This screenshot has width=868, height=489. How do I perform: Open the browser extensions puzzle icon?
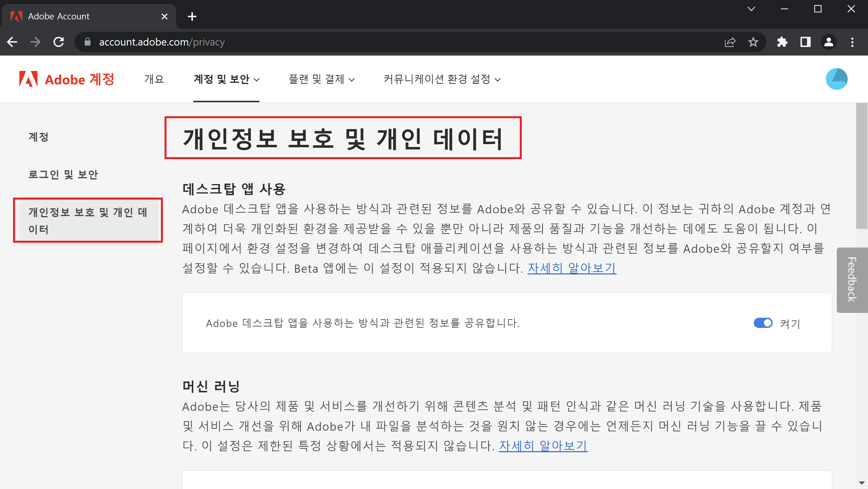coord(782,42)
